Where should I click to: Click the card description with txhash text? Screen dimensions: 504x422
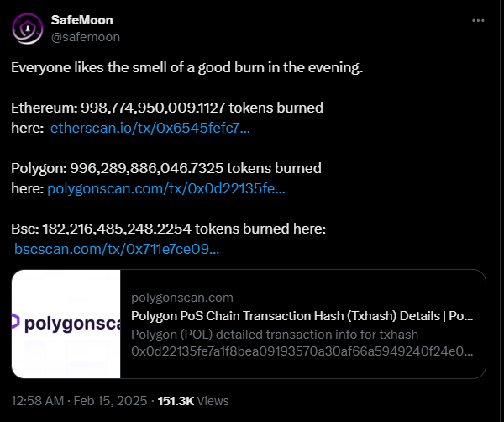[x=302, y=343]
